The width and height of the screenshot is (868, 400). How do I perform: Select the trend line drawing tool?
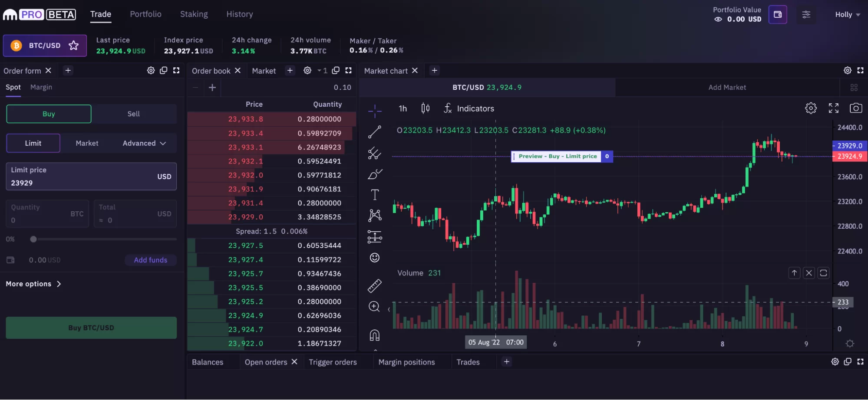tap(375, 132)
